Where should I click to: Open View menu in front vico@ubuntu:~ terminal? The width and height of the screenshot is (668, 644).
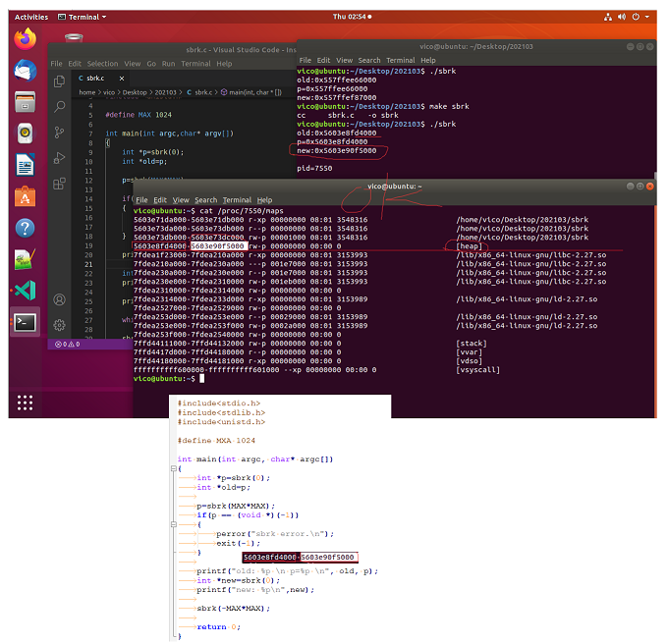point(181,200)
